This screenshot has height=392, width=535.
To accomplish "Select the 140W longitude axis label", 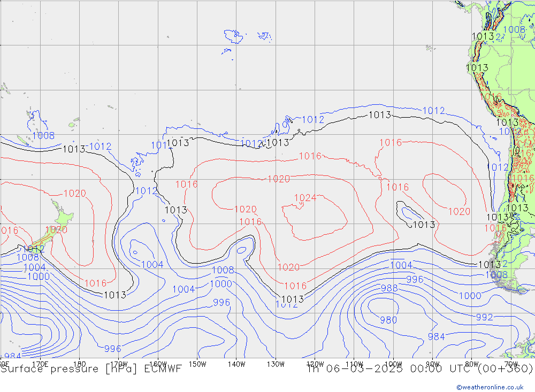I will click(236, 364).
